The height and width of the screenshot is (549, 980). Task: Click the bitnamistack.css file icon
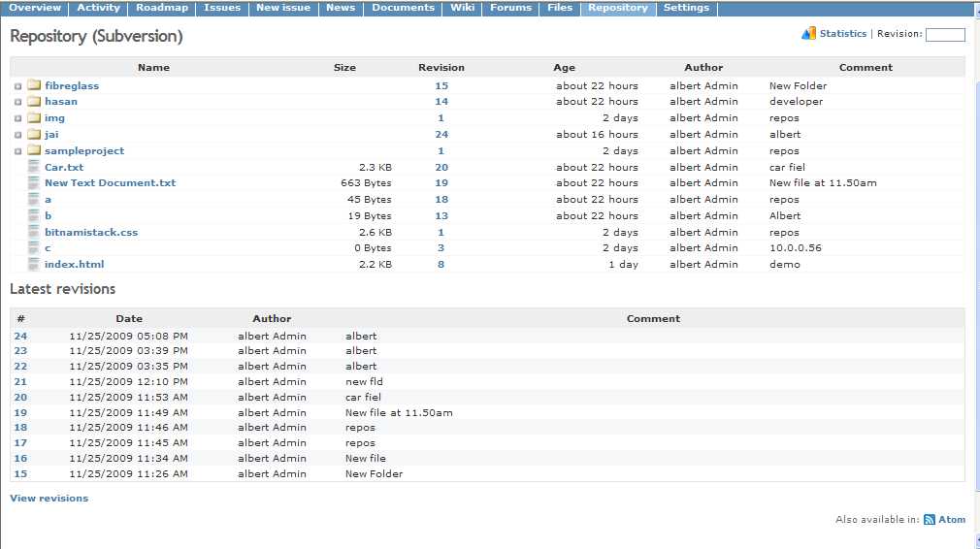coord(34,232)
